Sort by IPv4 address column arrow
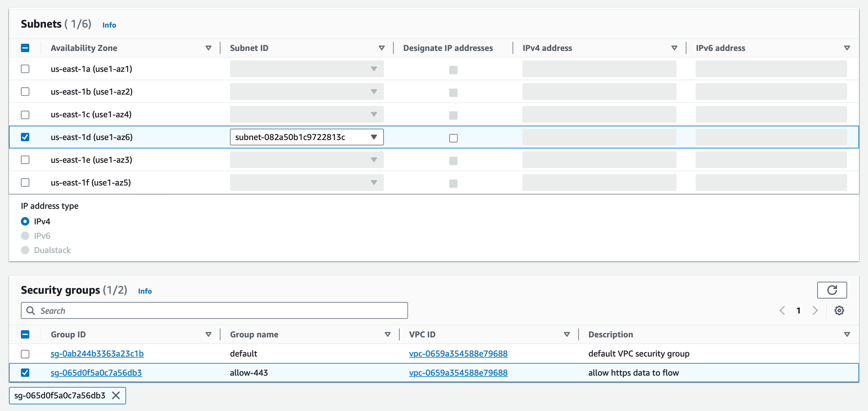This screenshot has width=868, height=411. pos(674,48)
